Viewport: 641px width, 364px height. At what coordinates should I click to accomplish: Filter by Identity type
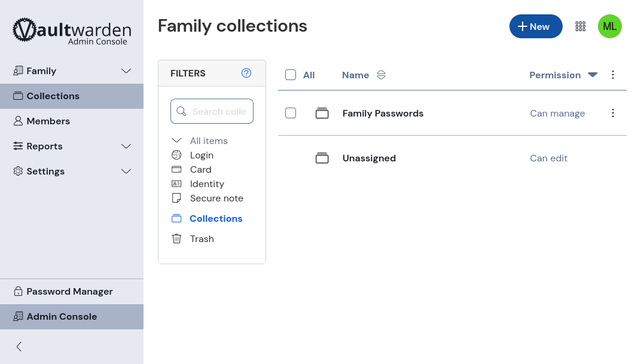coord(207,184)
